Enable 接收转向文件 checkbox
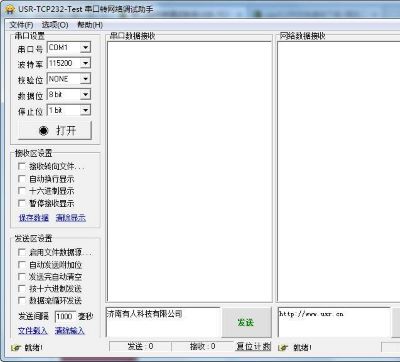This screenshot has width=400, height=362. point(22,166)
